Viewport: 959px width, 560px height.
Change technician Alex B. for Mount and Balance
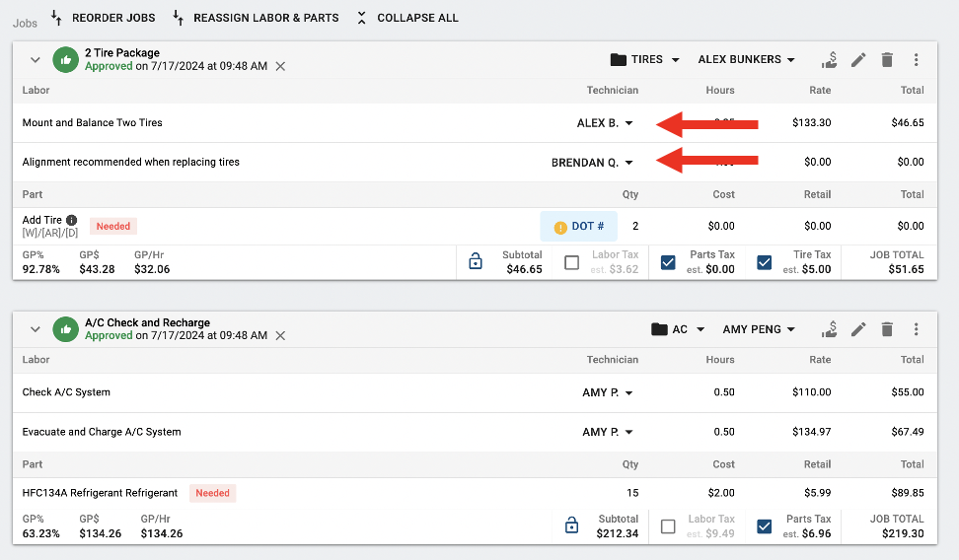pyautogui.click(x=604, y=123)
